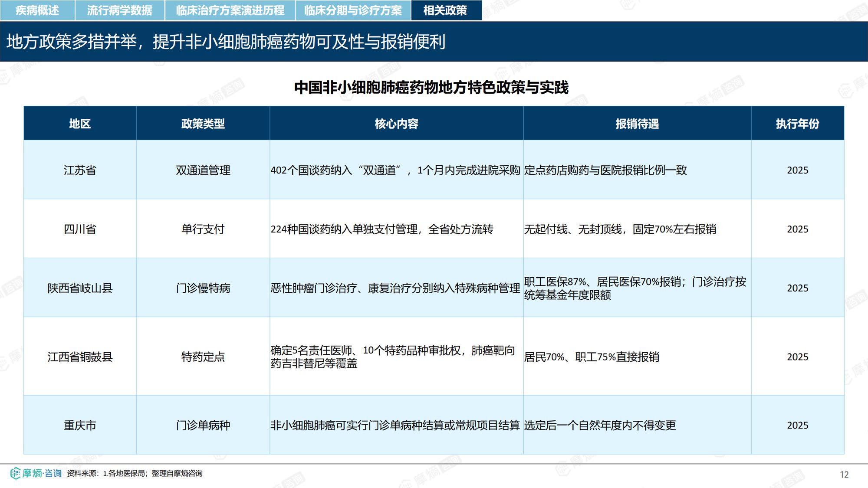
Task: Select the 陕西省岐山县 cell
Action: pos(80,288)
